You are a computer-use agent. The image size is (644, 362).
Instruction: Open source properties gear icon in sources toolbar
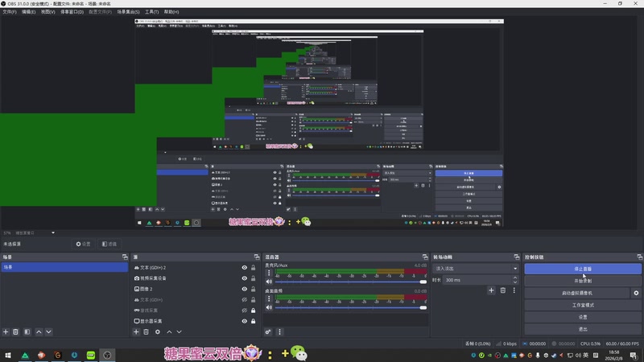coord(158,331)
